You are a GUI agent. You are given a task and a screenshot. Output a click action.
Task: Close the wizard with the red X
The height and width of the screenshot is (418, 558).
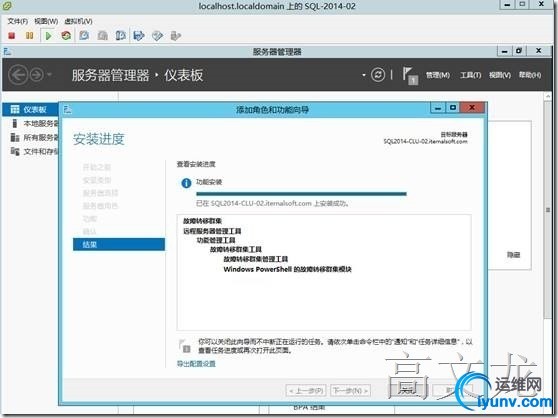[x=472, y=107]
